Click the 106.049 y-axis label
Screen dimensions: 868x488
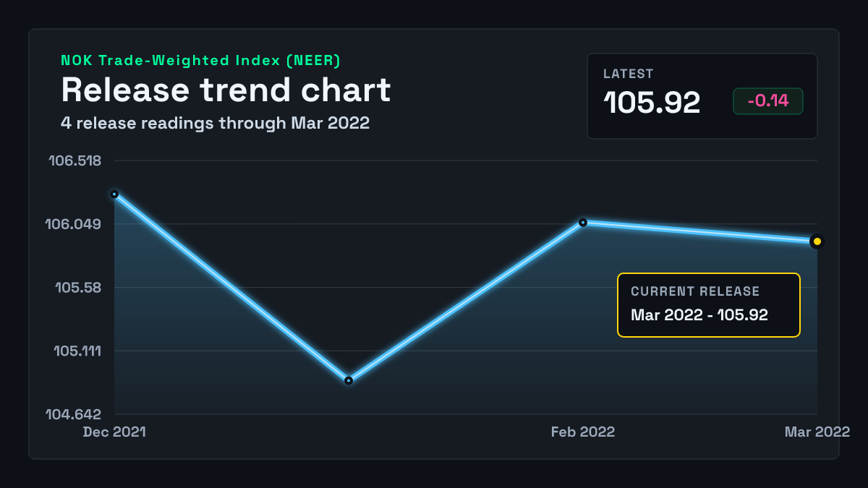[73, 224]
